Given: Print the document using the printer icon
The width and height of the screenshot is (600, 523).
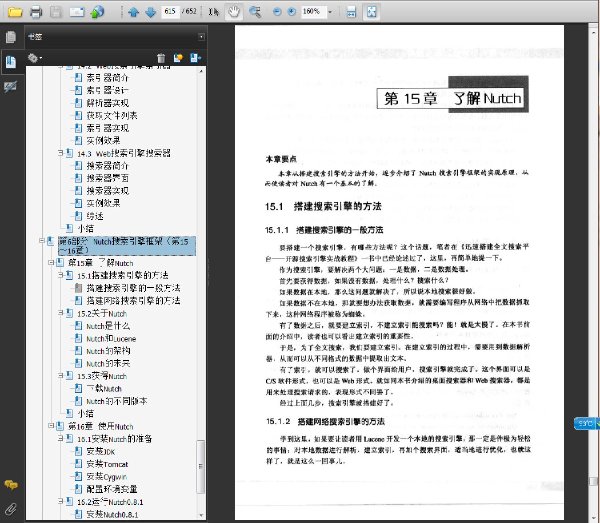Looking at the screenshot, I should 36,12.
